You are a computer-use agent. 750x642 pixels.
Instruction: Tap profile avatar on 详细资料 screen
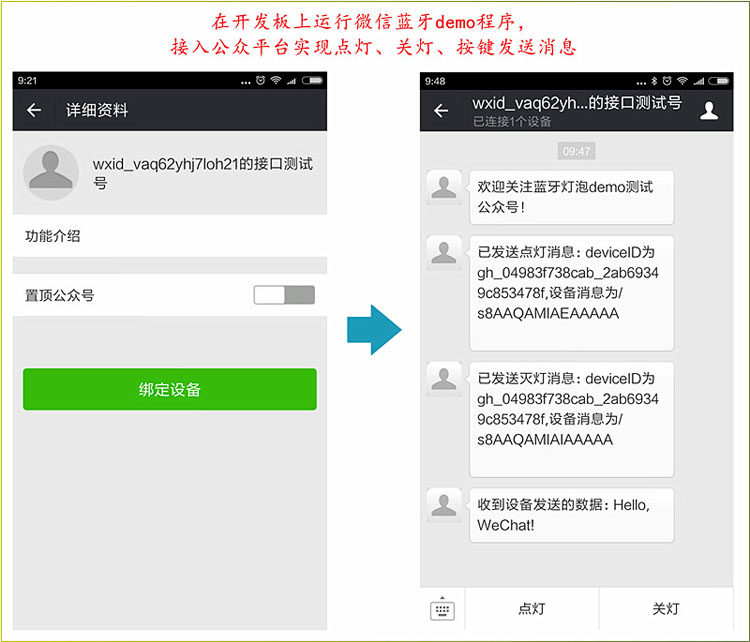[51, 172]
